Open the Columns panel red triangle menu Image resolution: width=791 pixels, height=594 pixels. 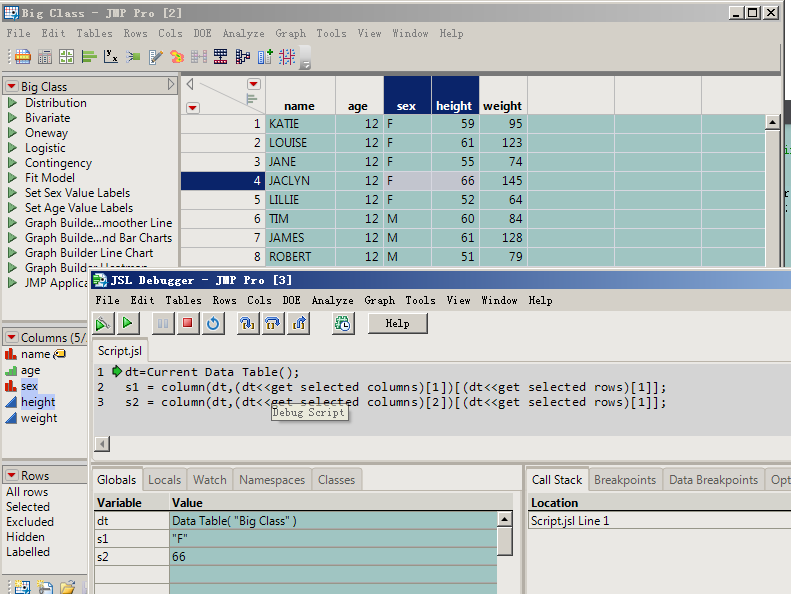[x=11, y=338]
